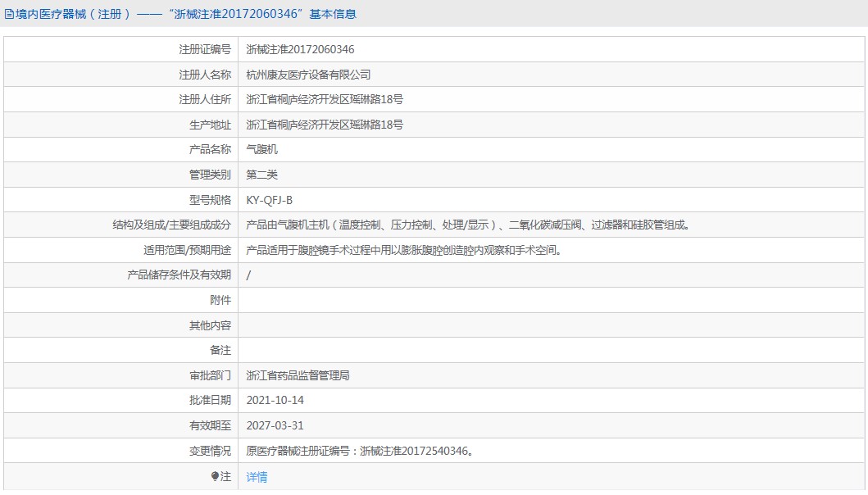Click the 注册人住所 label

pos(205,100)
